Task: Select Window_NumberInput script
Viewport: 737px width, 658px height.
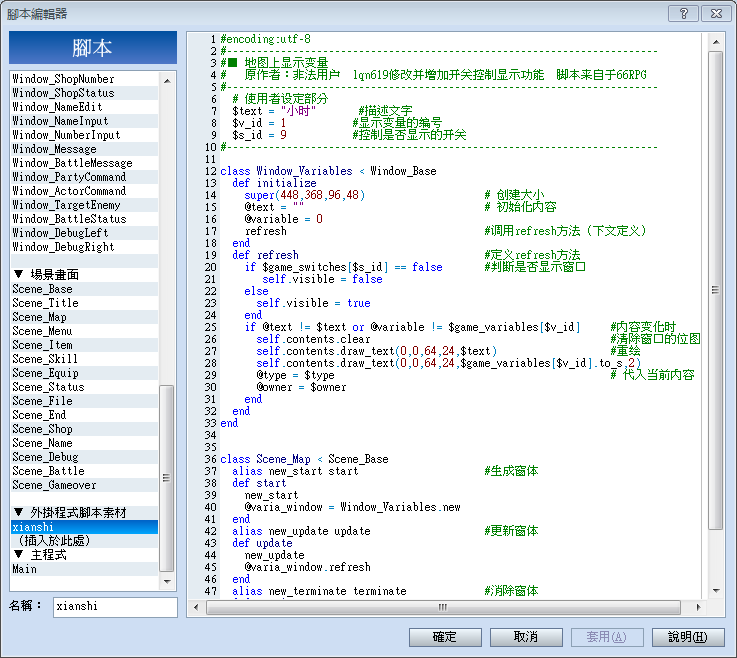Action: pos(85,135)
